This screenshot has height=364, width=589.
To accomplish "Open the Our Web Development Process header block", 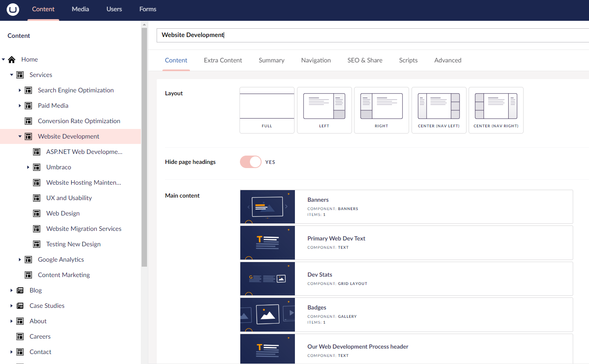I will click(357, 347).
